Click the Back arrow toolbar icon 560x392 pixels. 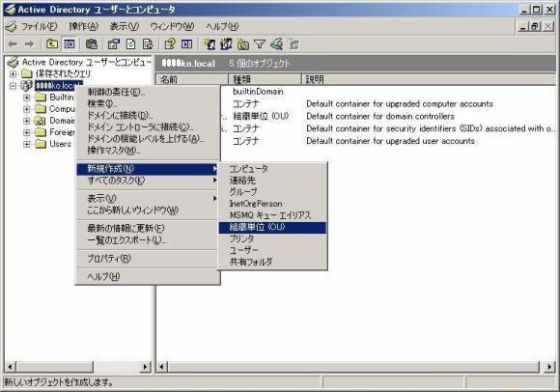click(x=13, y=44)
